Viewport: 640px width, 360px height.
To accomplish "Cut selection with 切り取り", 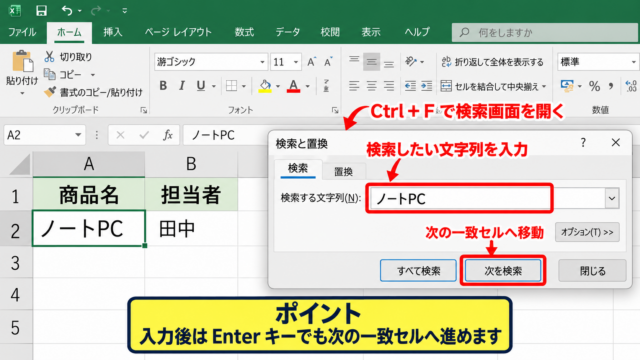I will click(x=69, y=57).
